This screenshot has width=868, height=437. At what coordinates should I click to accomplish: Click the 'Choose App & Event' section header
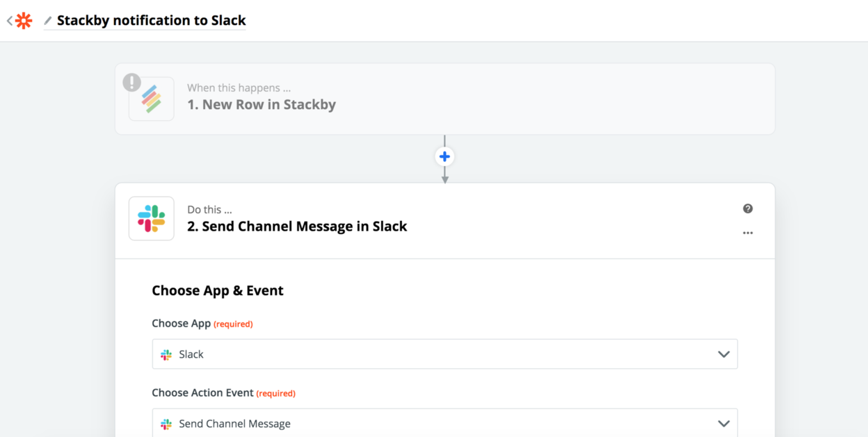pyautogui.click(x=218, y=290)
